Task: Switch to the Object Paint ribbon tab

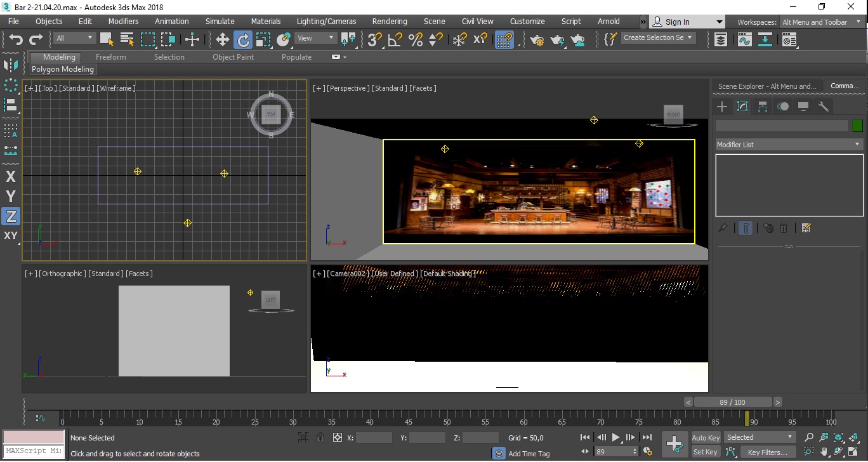Action: 233,57
